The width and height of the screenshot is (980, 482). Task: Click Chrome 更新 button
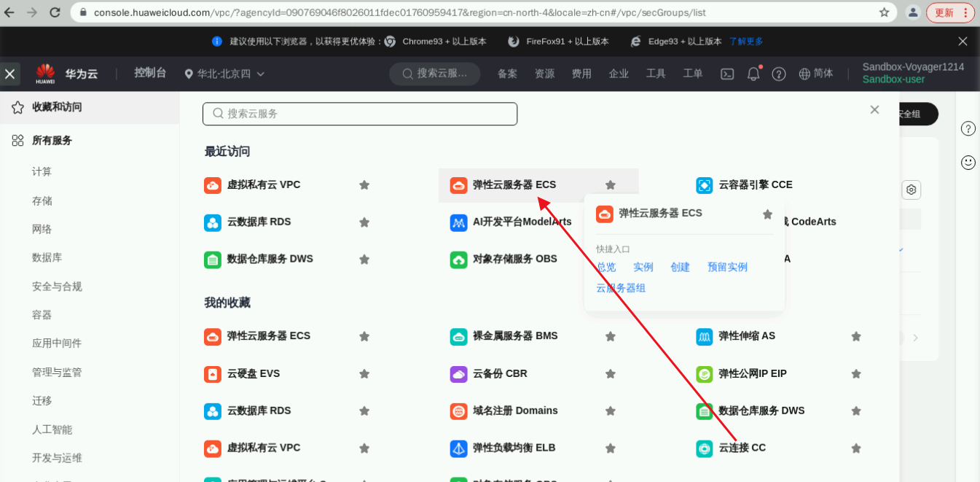click(950, 12)
